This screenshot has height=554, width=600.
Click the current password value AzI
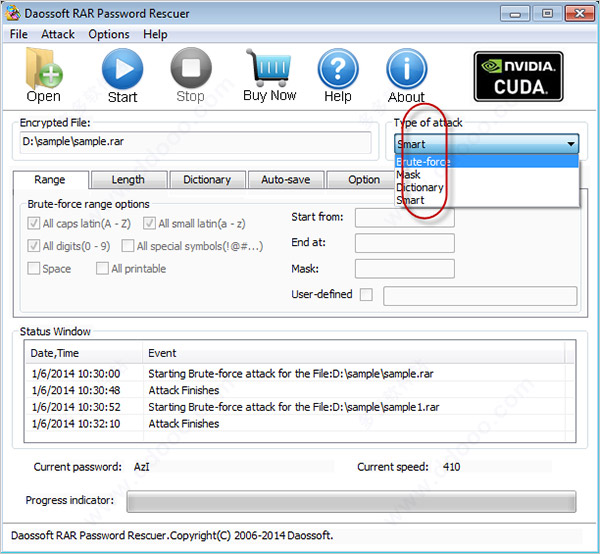tap(142, 467)
